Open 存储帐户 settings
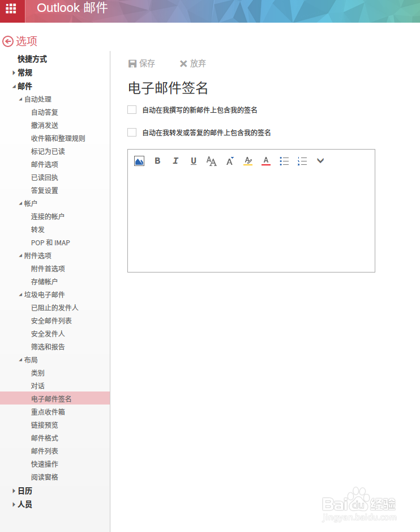420x532 pixels. tap(44, 282)
